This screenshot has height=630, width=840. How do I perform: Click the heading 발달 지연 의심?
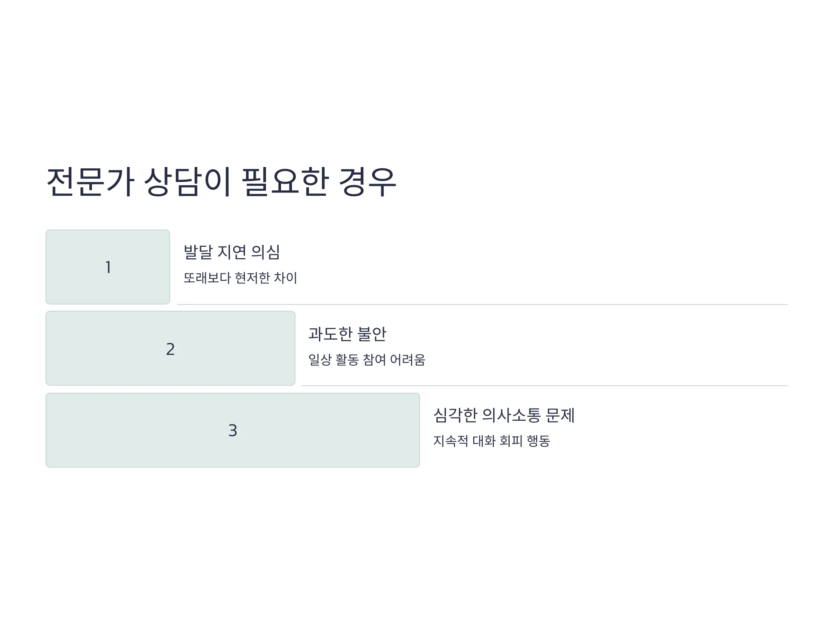pyautogui.click(x=232, y=252)
